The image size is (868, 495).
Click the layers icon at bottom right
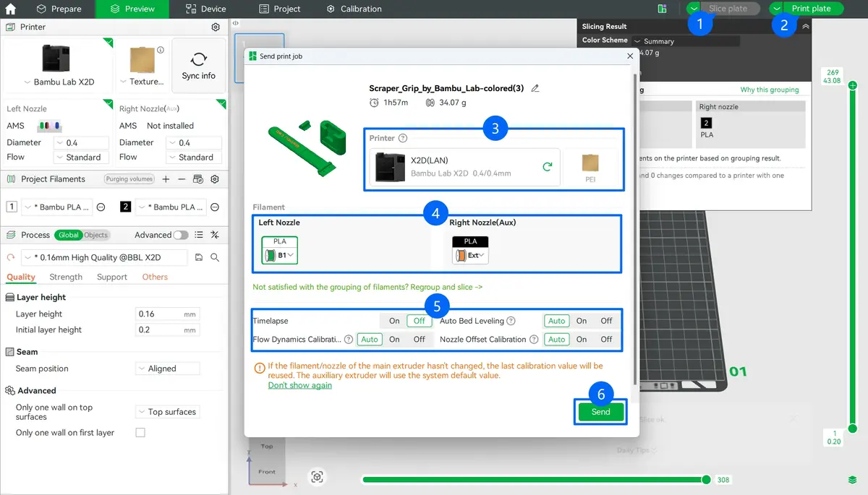(x=853, y=480)
